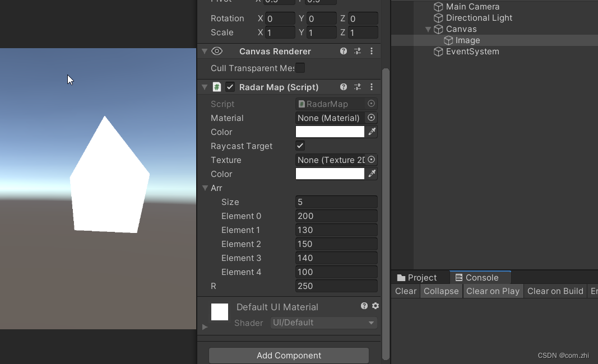Screen dimensions: 598x364
Task: Edit Element 0 value 200
Action: tap(336, 216)
